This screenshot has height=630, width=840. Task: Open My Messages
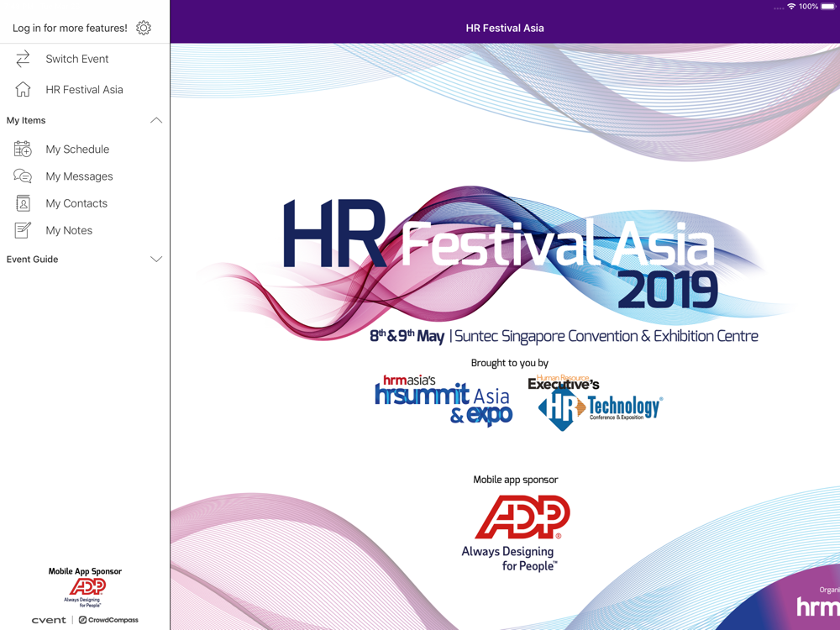(x=85, y=176)
